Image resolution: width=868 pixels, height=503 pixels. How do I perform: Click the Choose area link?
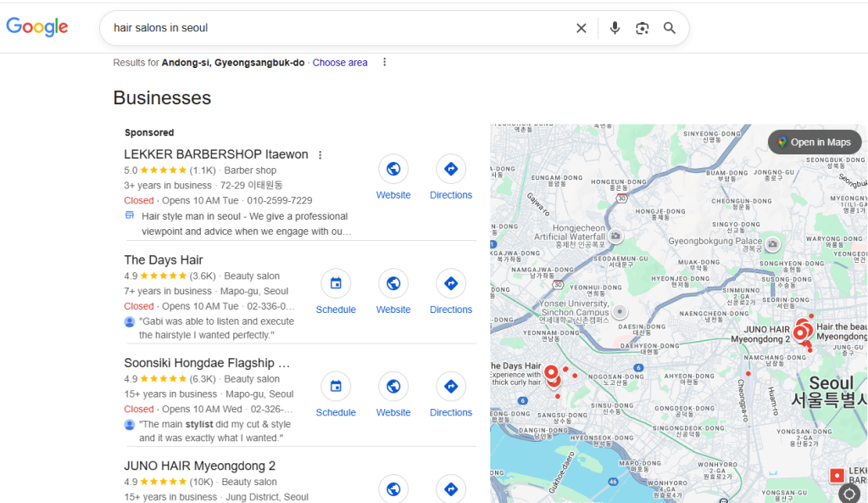(340, 62)
